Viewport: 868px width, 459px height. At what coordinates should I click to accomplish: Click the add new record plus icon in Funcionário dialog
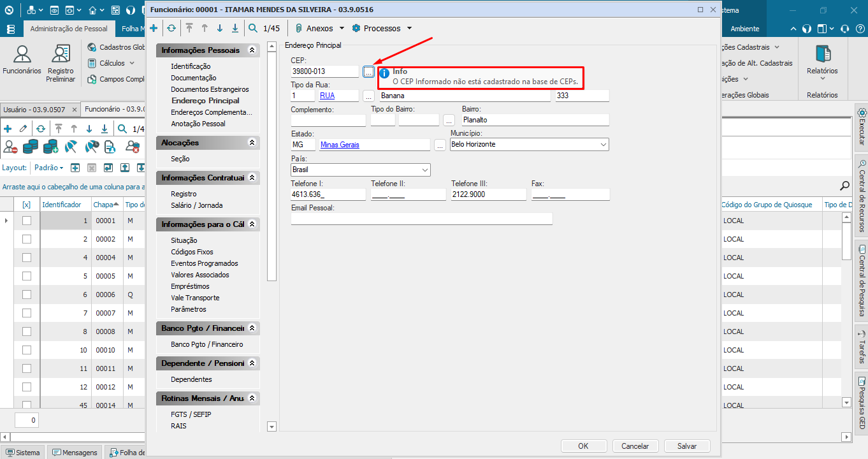click(154, 28)
